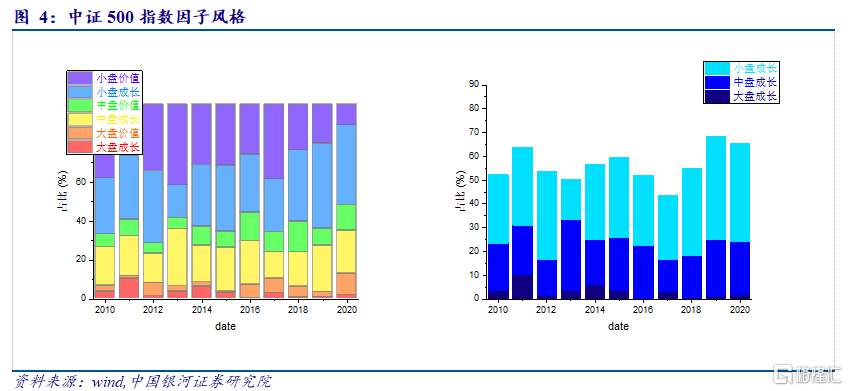Click navy segment of 2011 bar, right chart
The height and width of the screenshot is (391, 848).
tap(522, 287)
